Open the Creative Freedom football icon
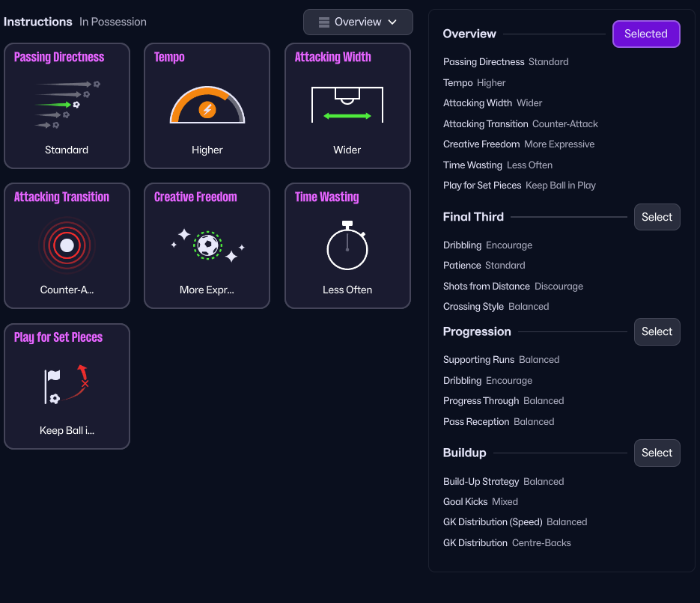 tap(207, 245)
